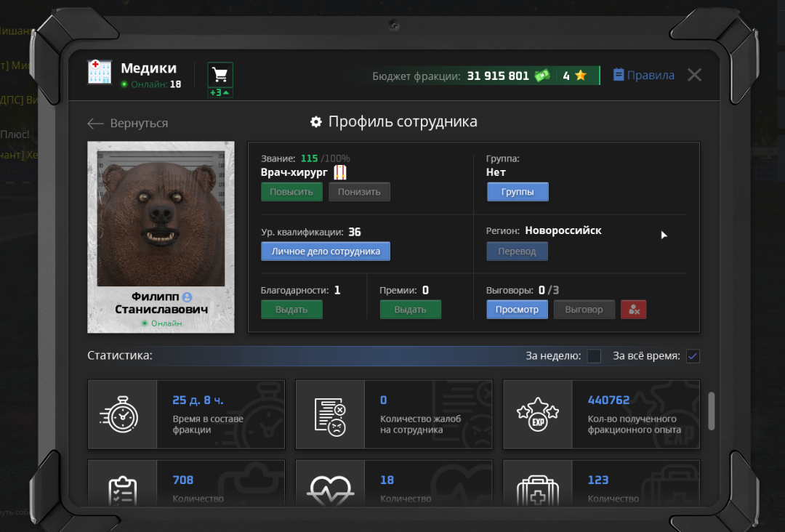Click the stopwatch icon for time in faction
The width and height of the screenshot is (785, 532).
point(119,414)
